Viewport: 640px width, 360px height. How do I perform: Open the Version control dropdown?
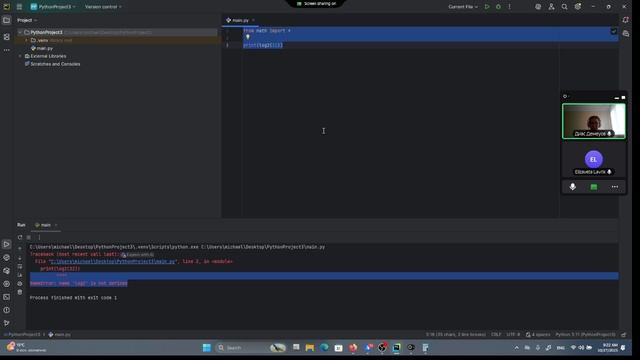tap(103, 7)
